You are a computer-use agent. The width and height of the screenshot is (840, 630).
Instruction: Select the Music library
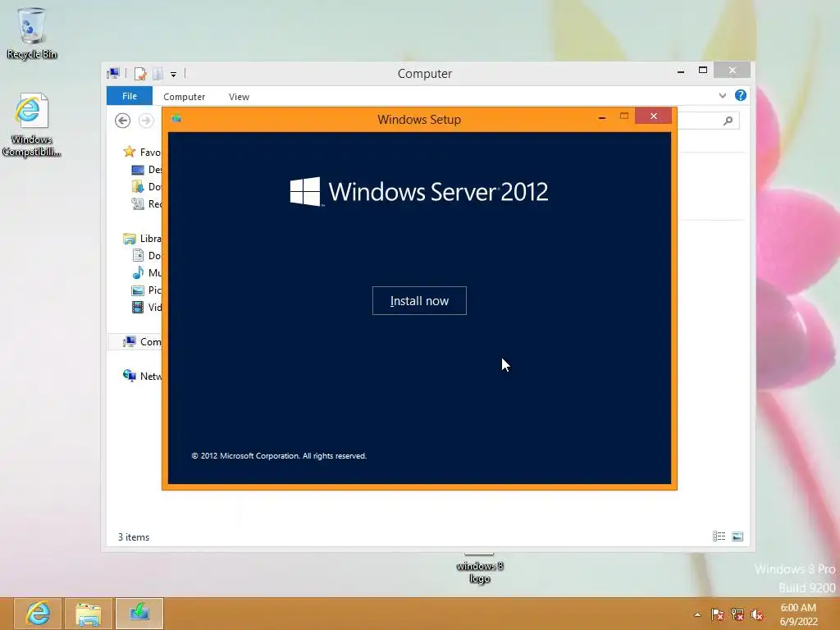(146, 272)
